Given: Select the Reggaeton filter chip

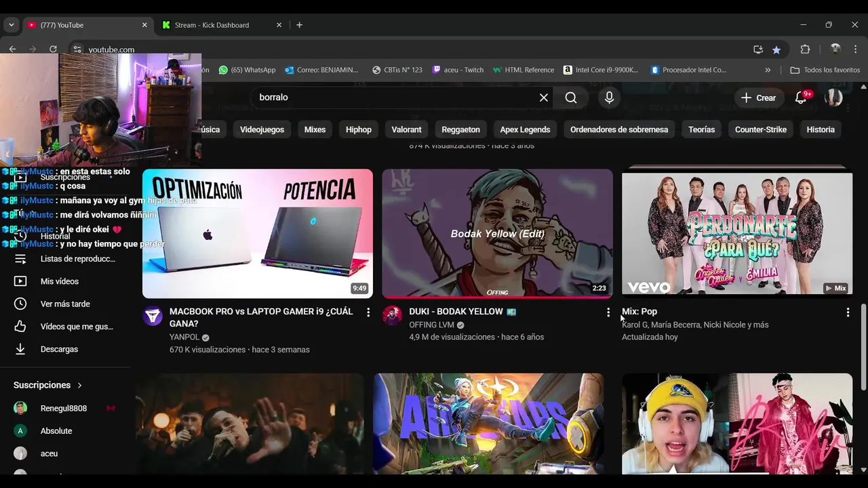Looking at the screenshot, I should (x=460, y=129).
